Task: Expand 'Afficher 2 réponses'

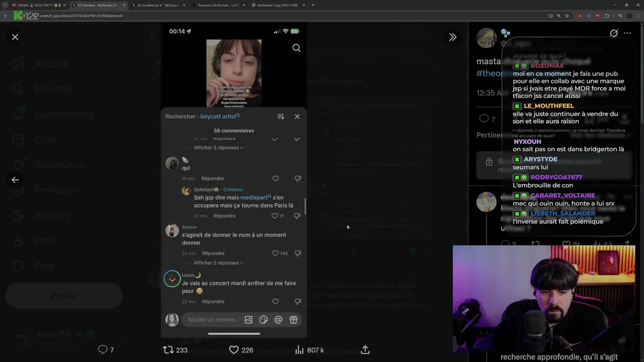Action: click(218, 263)
